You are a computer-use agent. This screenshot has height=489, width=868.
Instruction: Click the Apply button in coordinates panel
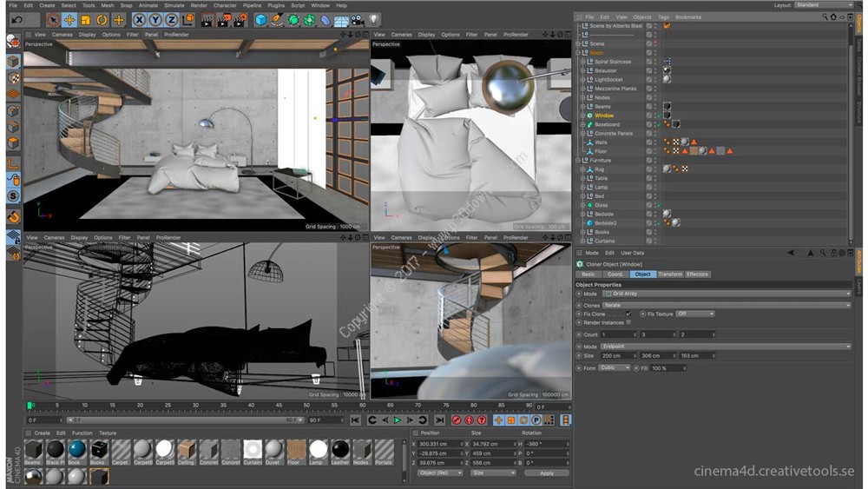click(x=546, y=473)
